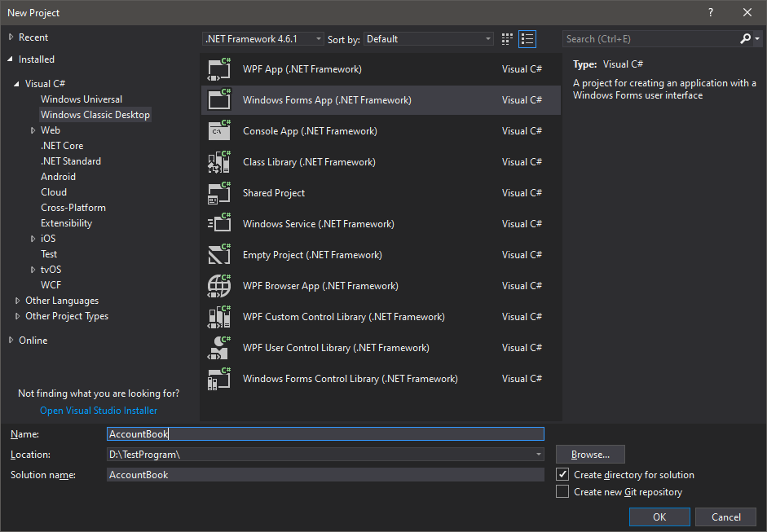Select Windows Classic Desktop category
767x532 pixels.
point(95,115)
